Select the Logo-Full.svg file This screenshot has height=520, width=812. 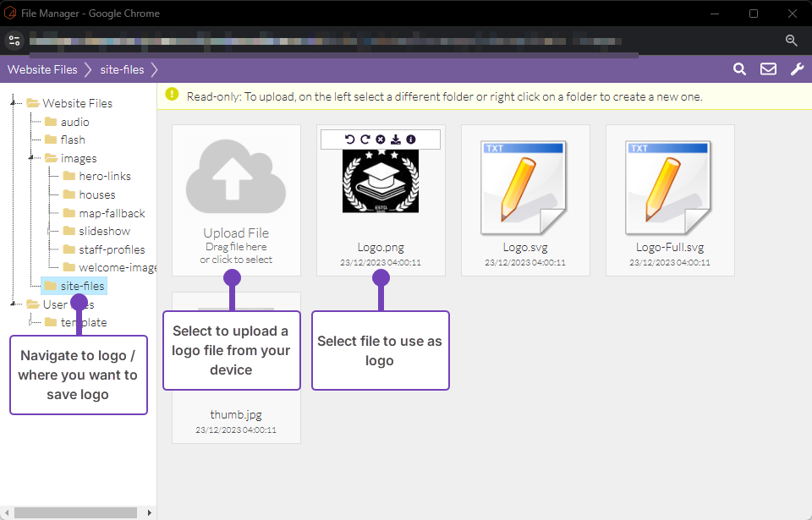pyautogui.click(x=670, y=200)
